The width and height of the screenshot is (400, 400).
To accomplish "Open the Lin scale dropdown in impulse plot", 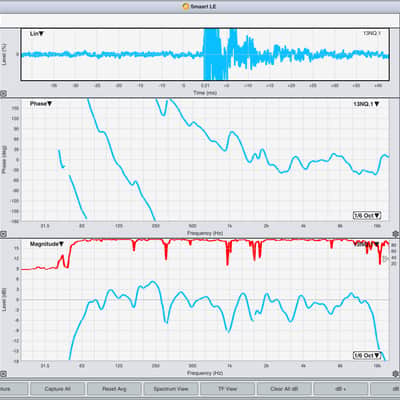I will pyautogui.click(x=37, y=34).
